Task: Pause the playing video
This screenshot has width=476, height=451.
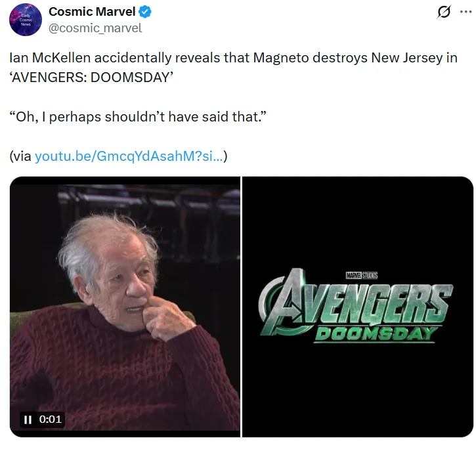Action: [x=28, y=419]
